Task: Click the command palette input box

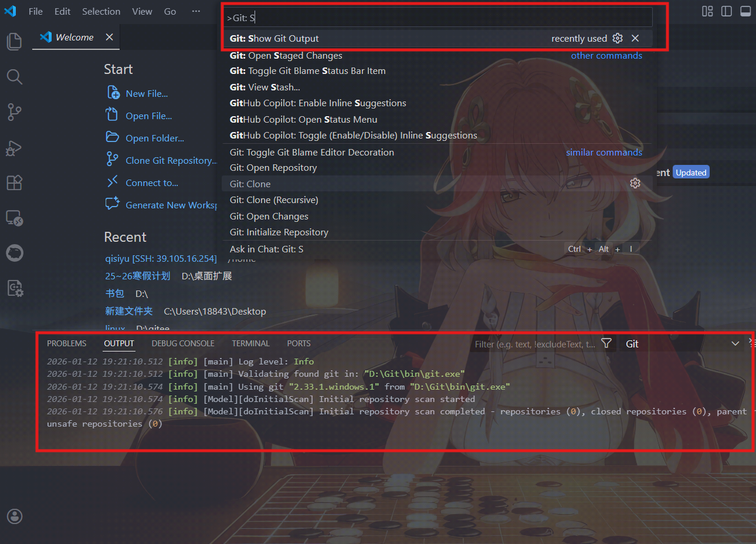Action: pos(438,18)
